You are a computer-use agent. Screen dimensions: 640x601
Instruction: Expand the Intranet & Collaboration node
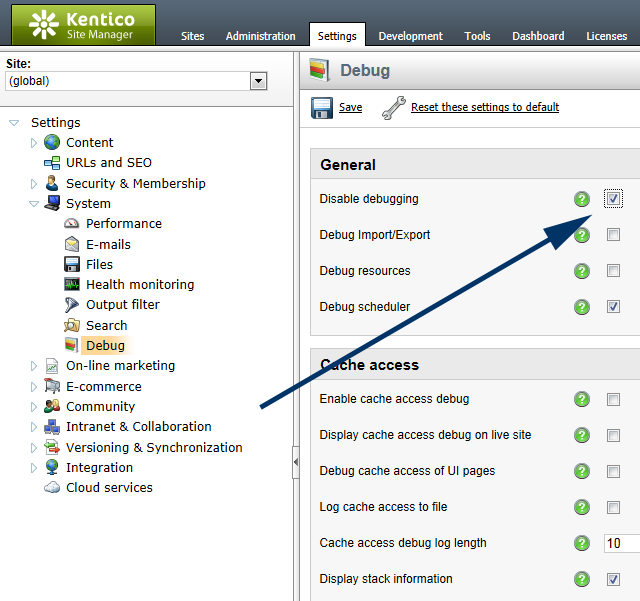[34, 427]
